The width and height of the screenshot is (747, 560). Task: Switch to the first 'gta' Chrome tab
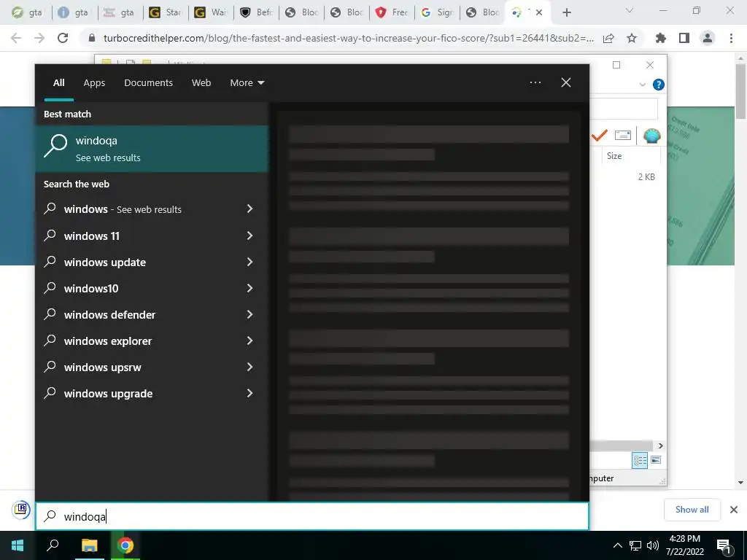coord(27,12)
